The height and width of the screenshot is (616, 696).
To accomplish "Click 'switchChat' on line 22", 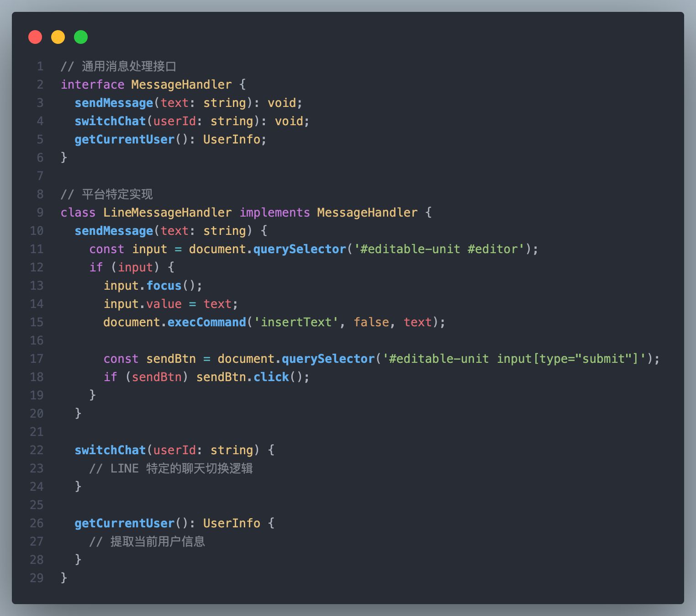I will (111, 450).
